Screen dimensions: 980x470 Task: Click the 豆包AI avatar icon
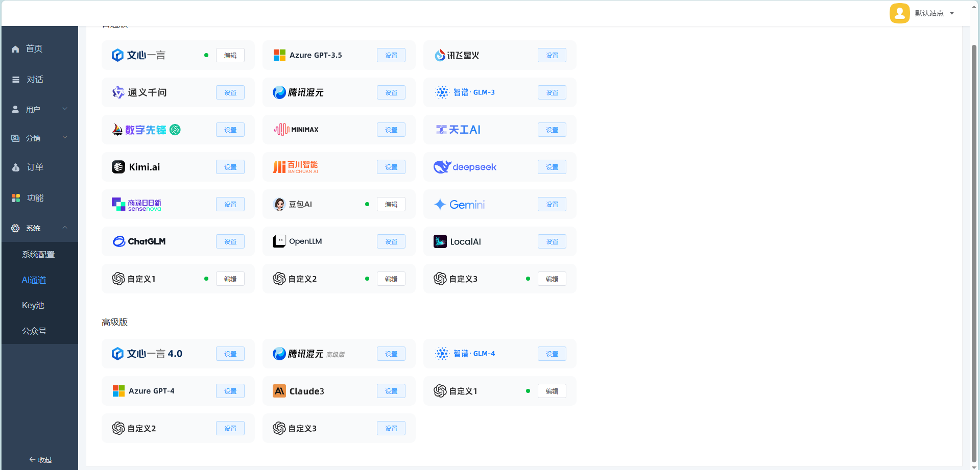[279, 204]
